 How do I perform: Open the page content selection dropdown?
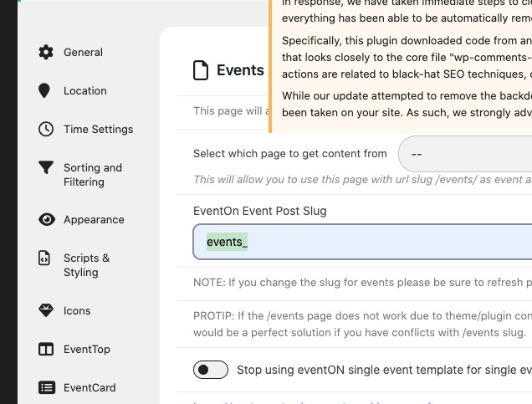pyautogui.click(x=465, y=154)
